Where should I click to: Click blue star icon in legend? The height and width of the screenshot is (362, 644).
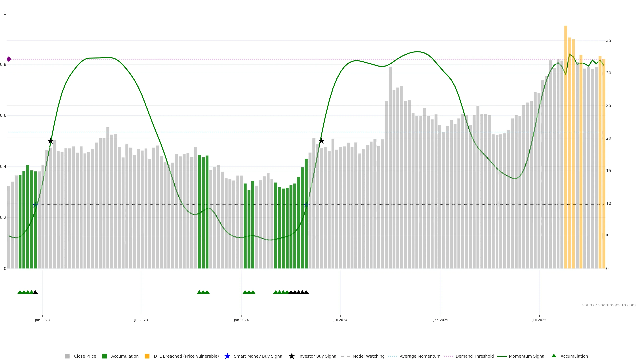click(227, 356)
